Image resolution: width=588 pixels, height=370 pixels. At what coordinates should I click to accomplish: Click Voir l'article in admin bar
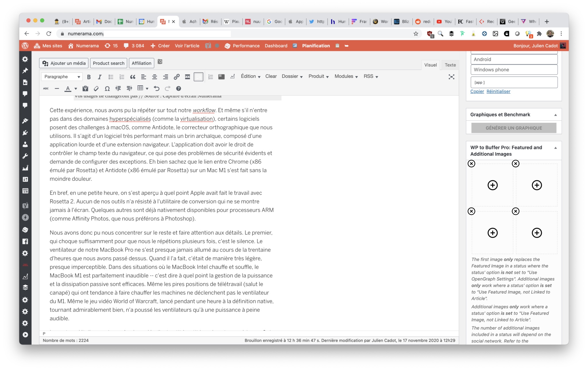click(x=187, y=46)
